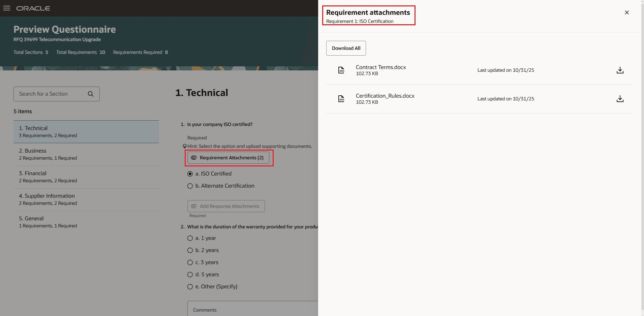Click the hint lightbulb icon under question 1
Viewport: 644px width, 316px height.
coord(184,146)
